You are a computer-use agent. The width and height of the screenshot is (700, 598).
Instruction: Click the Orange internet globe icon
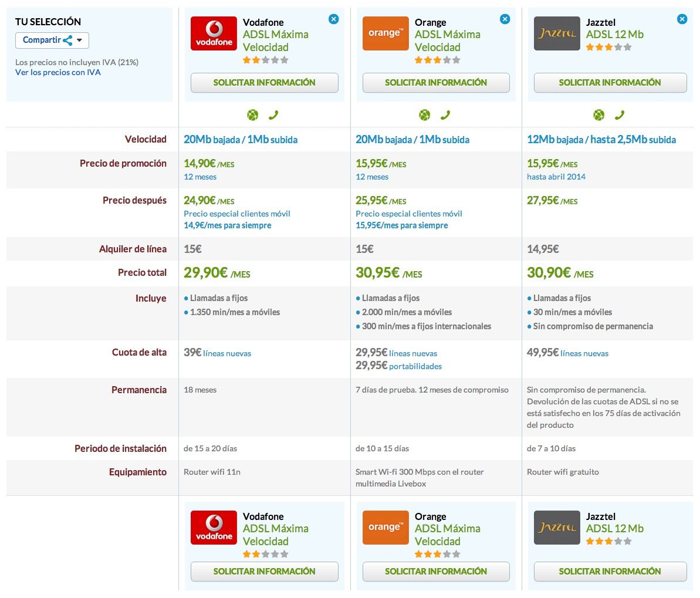click(425, 115)
